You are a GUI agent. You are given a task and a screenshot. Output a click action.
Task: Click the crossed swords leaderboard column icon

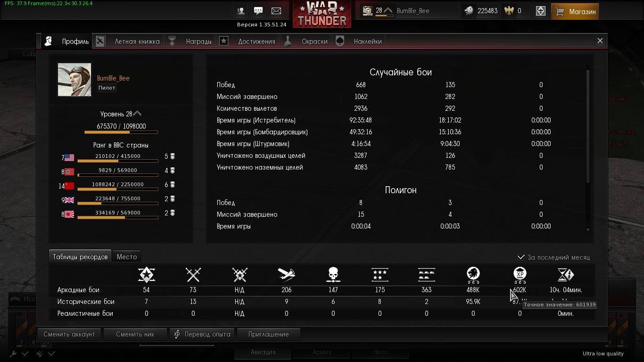193,274
